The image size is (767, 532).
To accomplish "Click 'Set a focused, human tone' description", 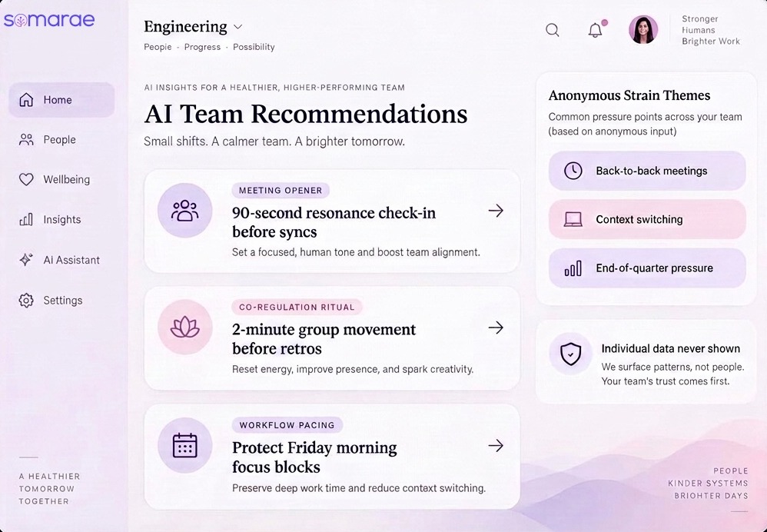I will tap(356, 252).
